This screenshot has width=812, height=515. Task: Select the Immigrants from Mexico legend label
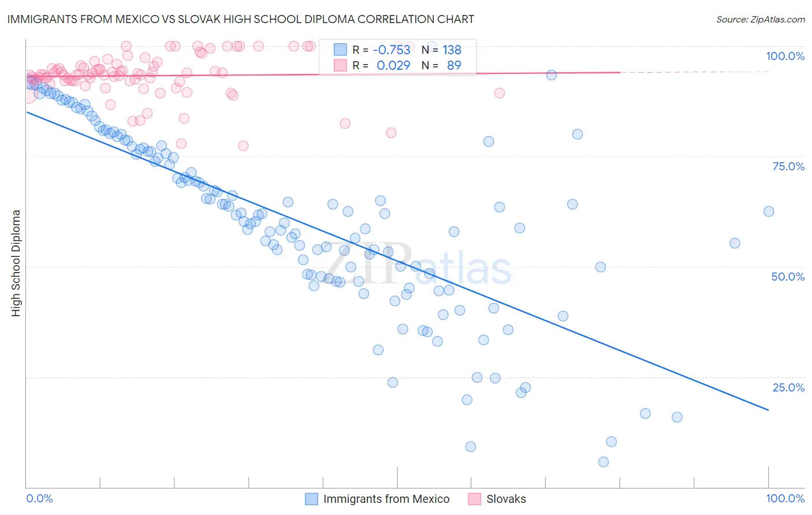(386, 499)
